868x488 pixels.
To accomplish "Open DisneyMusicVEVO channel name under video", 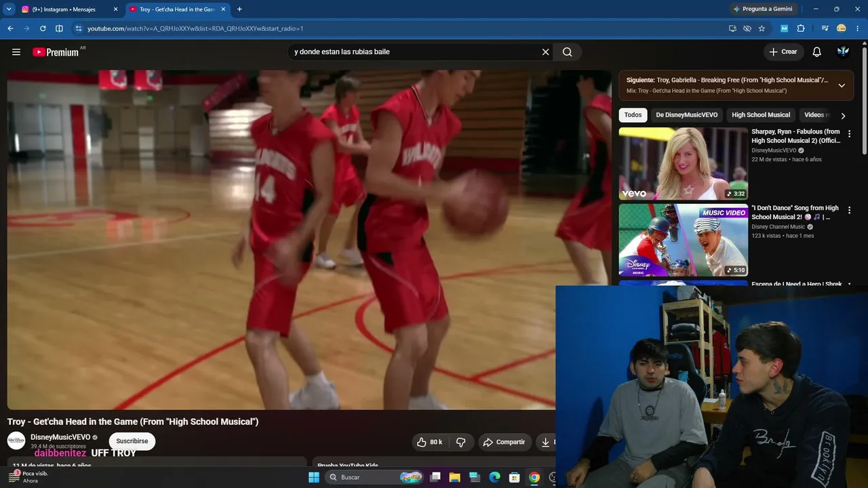I will click(60, 437).
